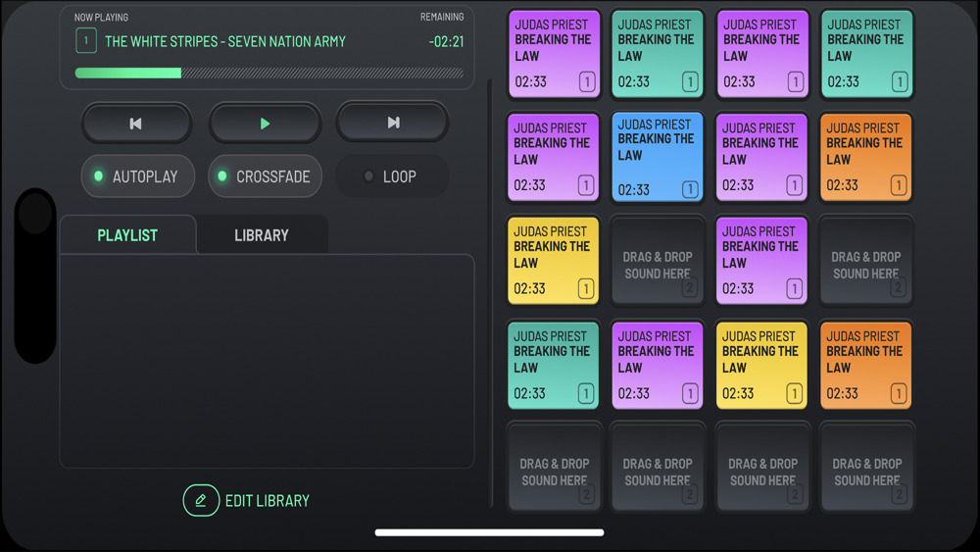Trigger the blue Judas Priest pad

pyautogui.click(x=657, y=157)
